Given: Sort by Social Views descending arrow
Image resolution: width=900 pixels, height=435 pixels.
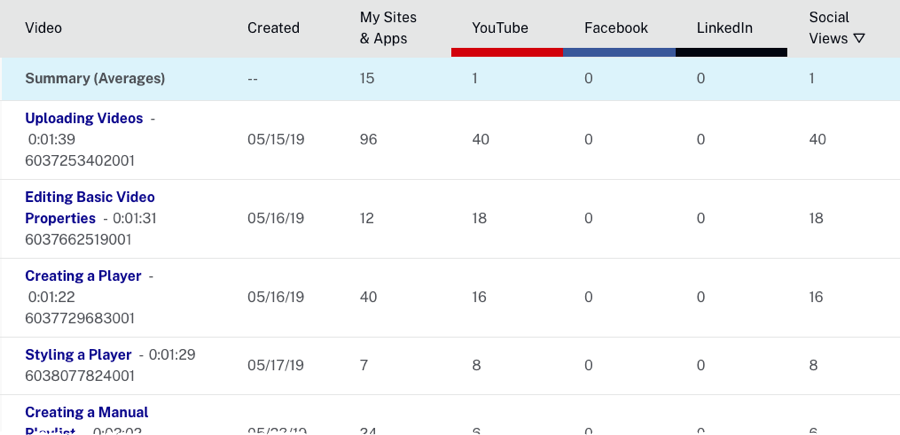Looking at the screenshot, I should pos(858,39).
